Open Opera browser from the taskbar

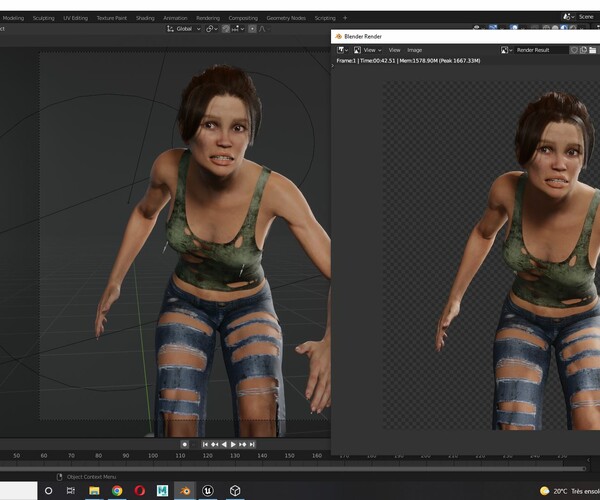(140, 491)
